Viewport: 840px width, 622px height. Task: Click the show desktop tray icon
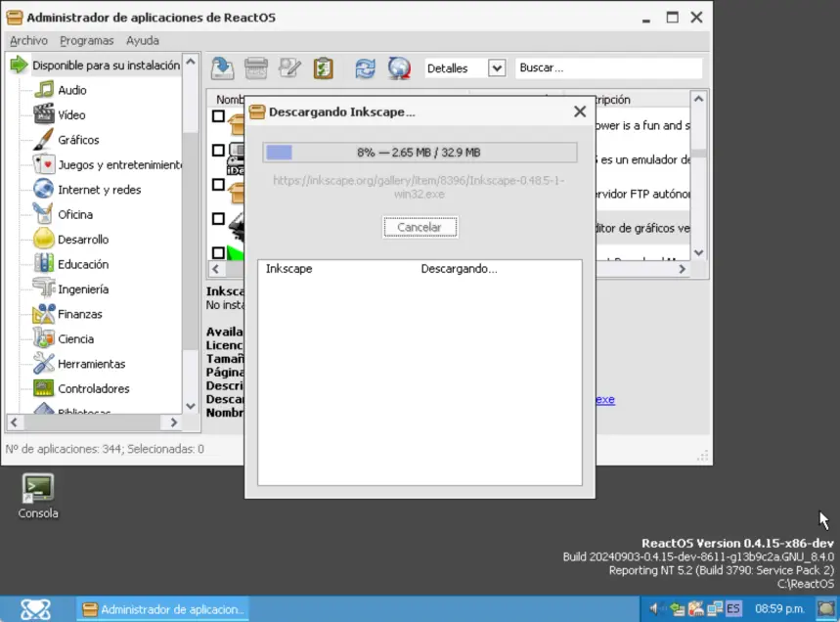826,608
